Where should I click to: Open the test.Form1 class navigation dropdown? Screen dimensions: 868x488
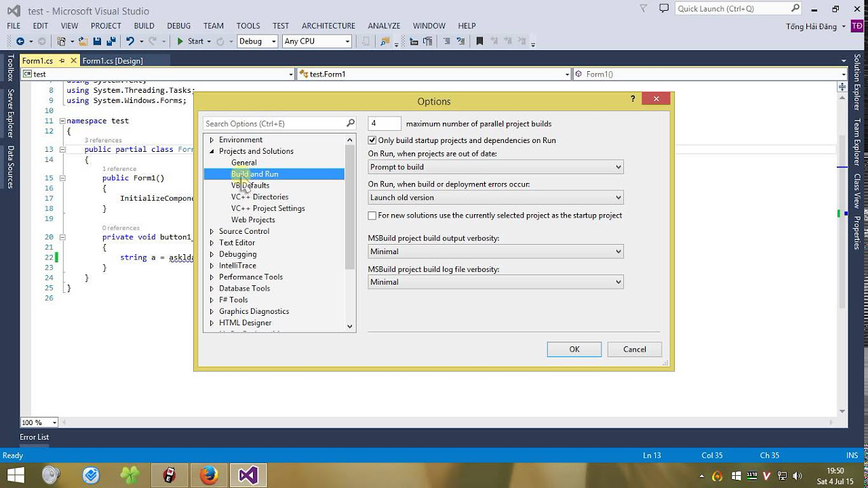434,74
